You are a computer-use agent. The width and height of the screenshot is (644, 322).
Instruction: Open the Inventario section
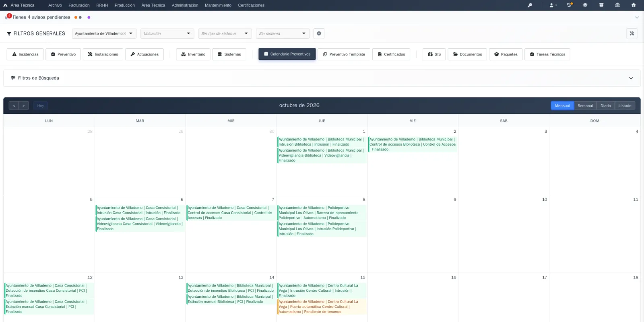193,54
